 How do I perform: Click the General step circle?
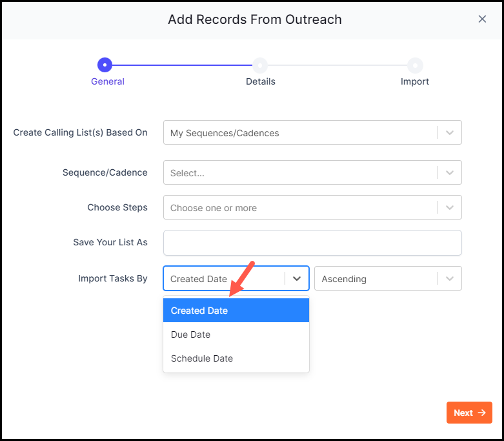pos(105,65)
